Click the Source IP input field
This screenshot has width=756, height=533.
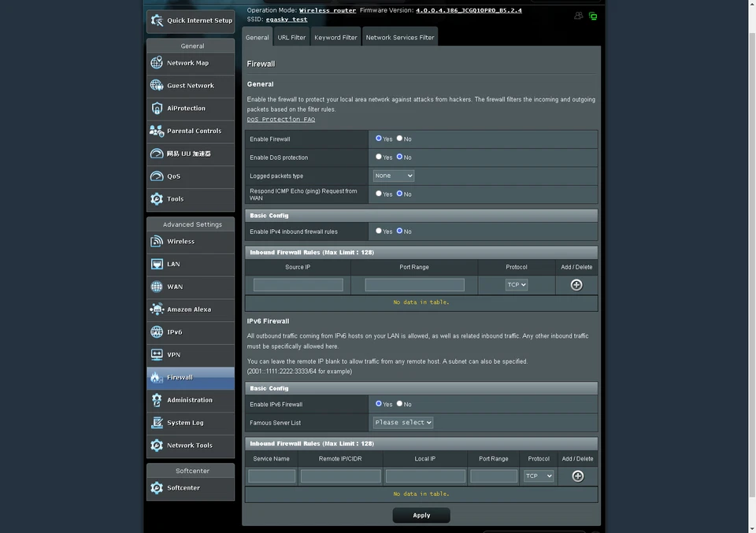[x=298, y=284]
